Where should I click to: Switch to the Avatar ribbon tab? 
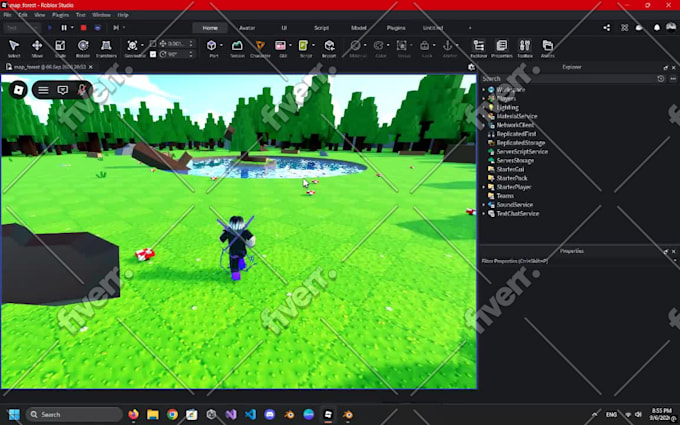[247, 28]
